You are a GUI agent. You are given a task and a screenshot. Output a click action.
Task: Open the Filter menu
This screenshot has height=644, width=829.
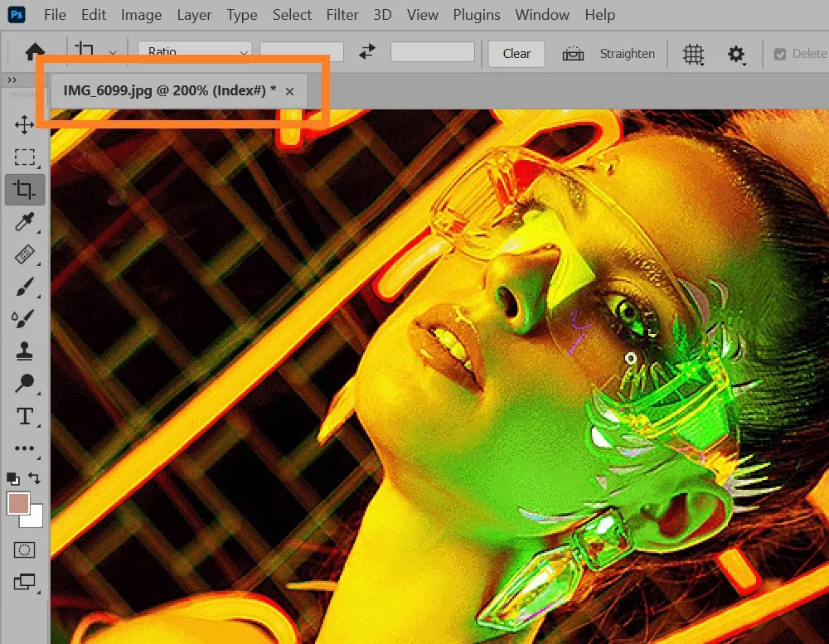[x=342, y=15]
